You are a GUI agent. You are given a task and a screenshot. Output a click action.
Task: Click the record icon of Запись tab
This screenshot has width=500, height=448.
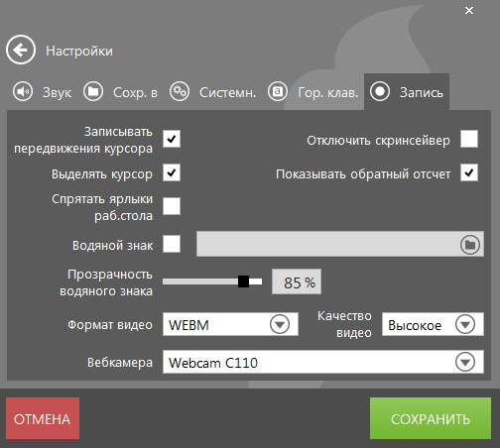pyautogui.click(x=380, y=91)
